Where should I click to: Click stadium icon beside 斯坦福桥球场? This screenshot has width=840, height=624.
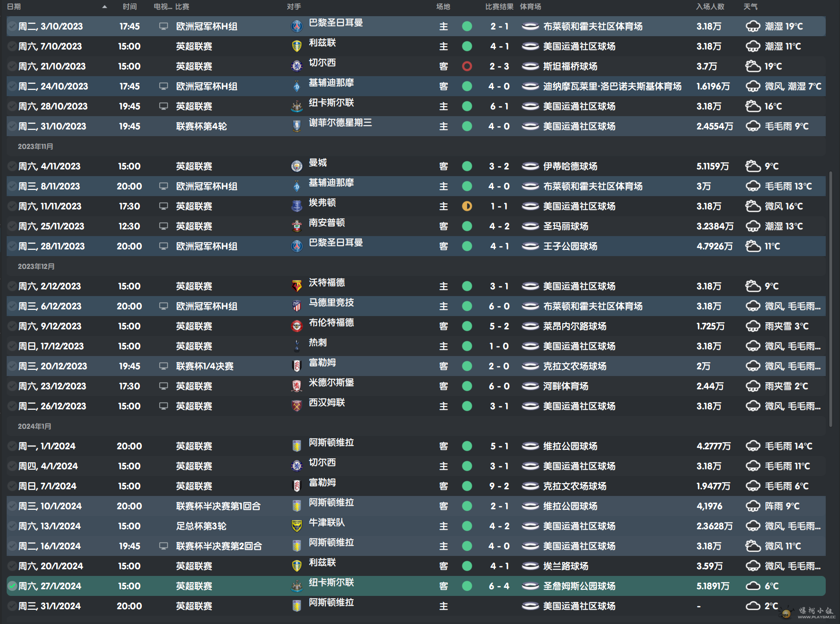click(x=530, y=66)
